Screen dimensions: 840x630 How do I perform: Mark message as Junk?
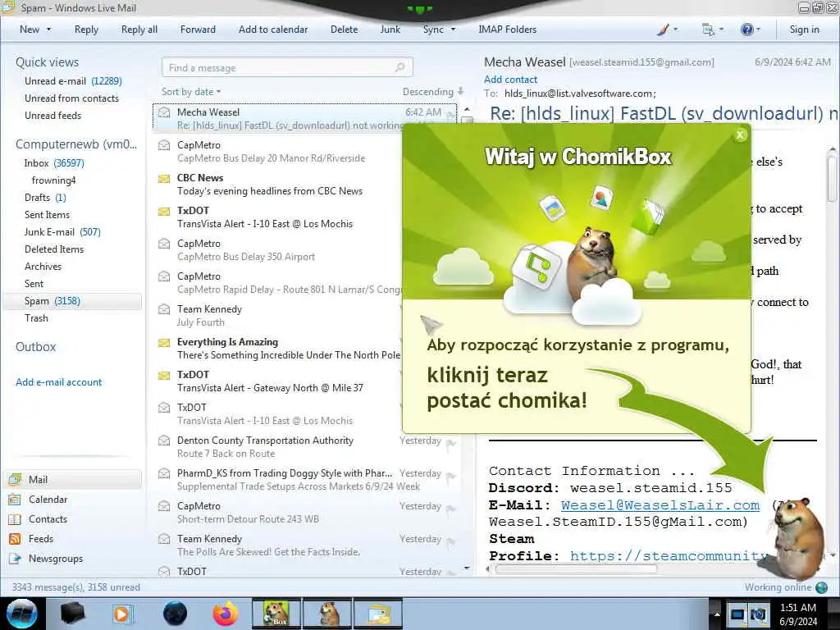point(390,30)
